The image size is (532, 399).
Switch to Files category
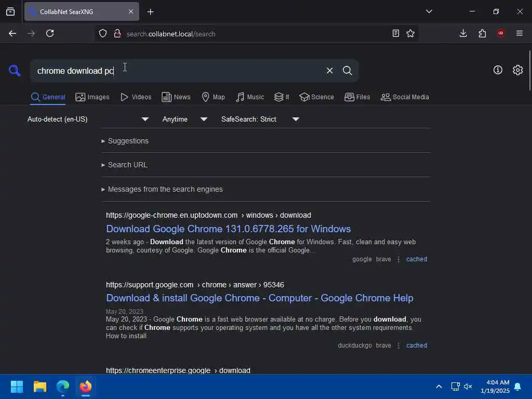357,97
